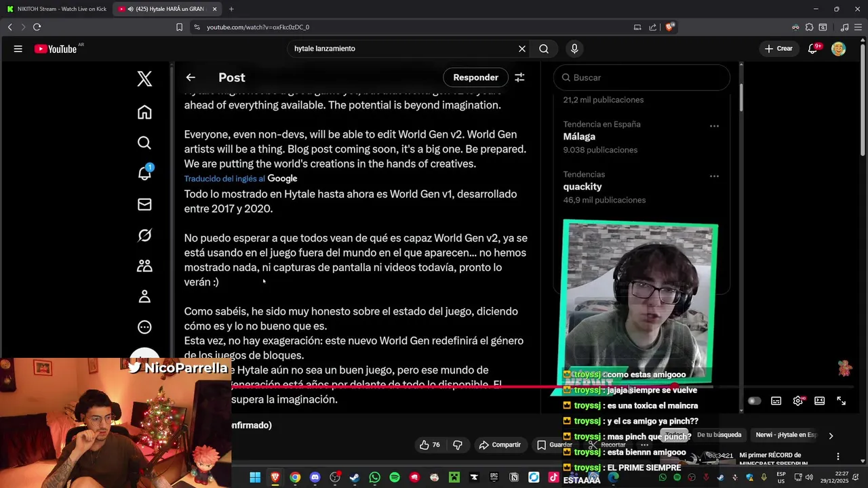Image resolution: width=868 pixels, height=488 pixels.
Task: Open X Explore search icon
Action: coord(144,143)
